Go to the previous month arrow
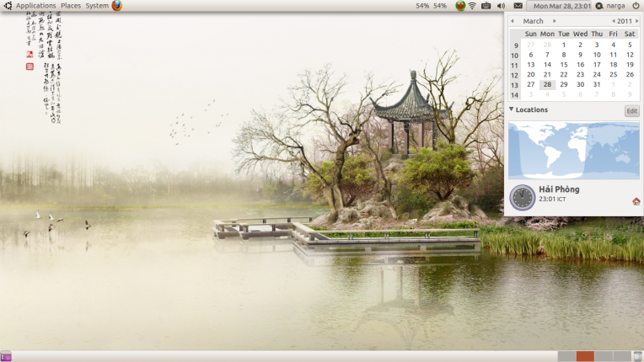This screenshot has height=362, width=644. point(513,21)
